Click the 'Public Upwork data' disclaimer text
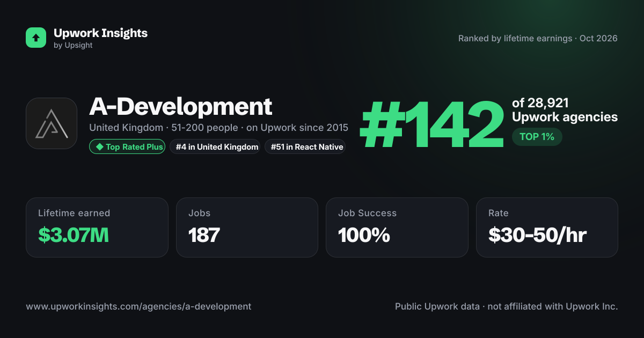 [507, 307]
